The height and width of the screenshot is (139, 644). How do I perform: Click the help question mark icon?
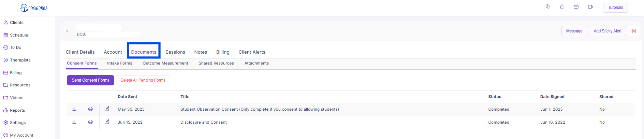pos(547,7)
